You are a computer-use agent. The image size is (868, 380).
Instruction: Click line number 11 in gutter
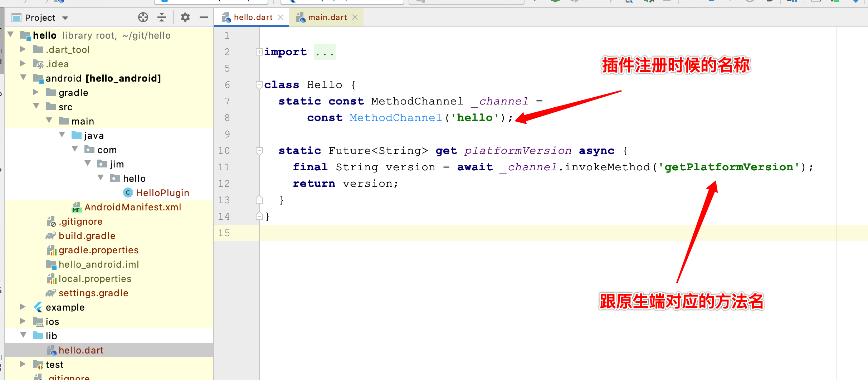224,167
